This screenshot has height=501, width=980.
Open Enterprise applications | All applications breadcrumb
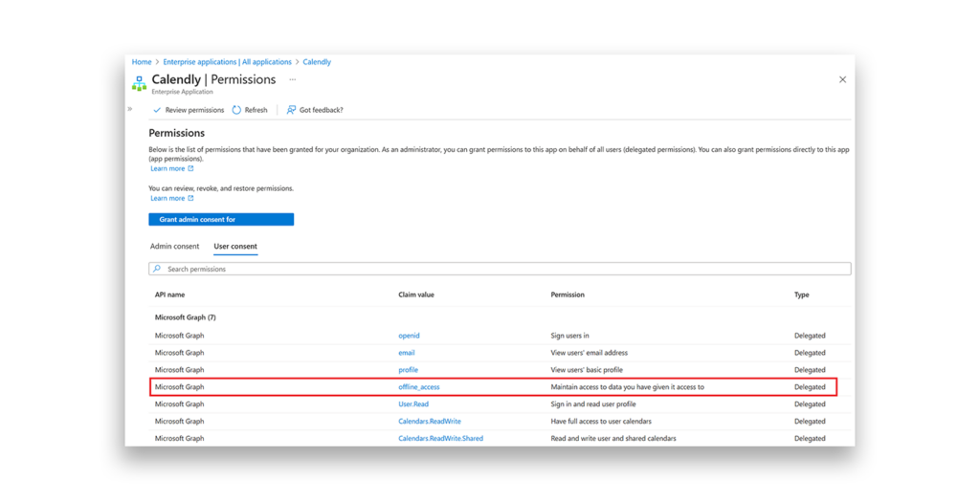tap(227, 62)
